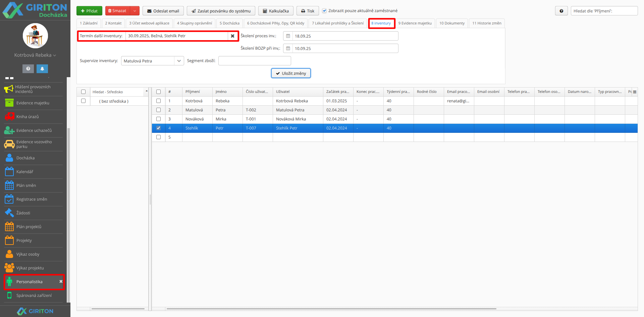Image resolution: width=644 pixels, height=317 pixels.
Task: Click the sidebar vertical scrollbar
Action: [x=68, y=215]
